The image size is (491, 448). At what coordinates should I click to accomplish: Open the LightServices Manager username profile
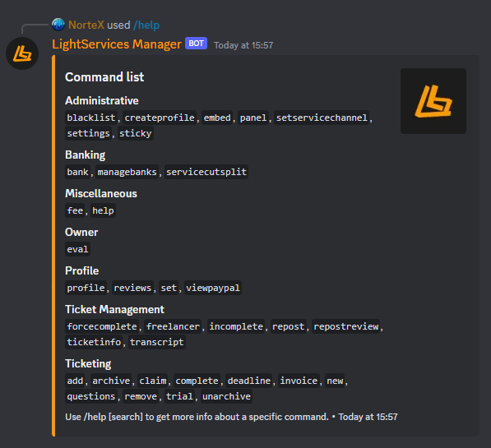pyautogui.click(x=117, y=44)
